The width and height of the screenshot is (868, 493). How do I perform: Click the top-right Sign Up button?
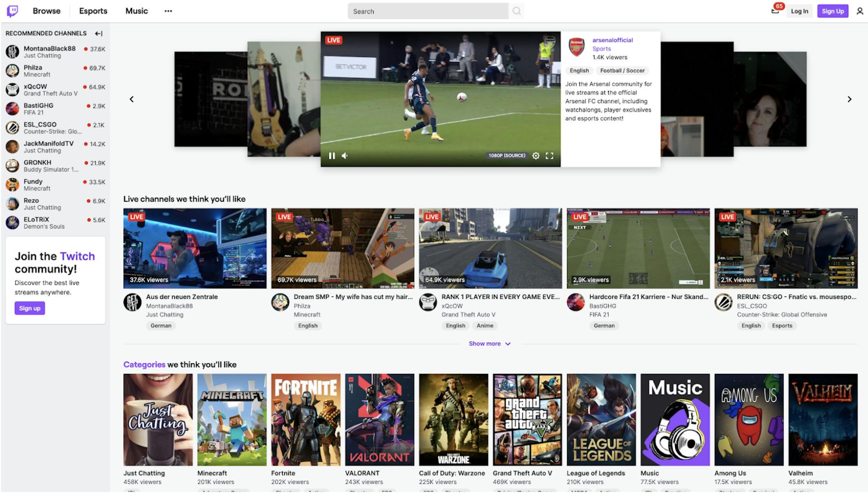tap(833, 11)
